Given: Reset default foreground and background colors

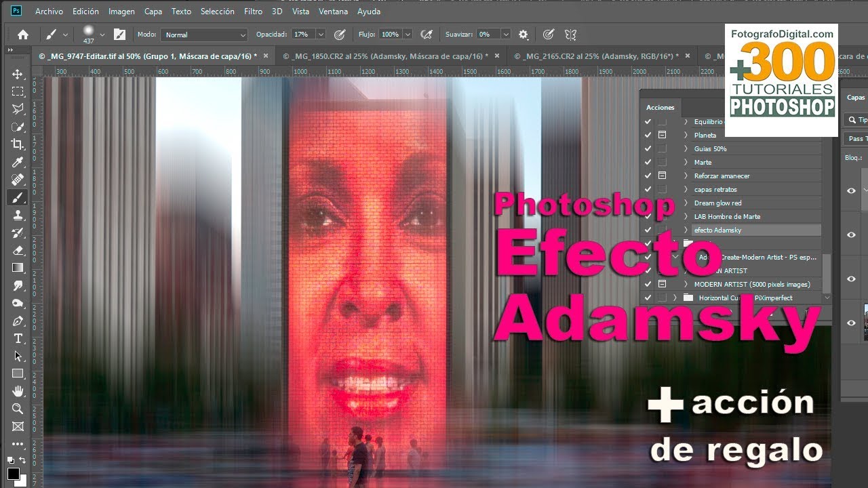Looking at the screenshot, I should [x=9, y=460].
